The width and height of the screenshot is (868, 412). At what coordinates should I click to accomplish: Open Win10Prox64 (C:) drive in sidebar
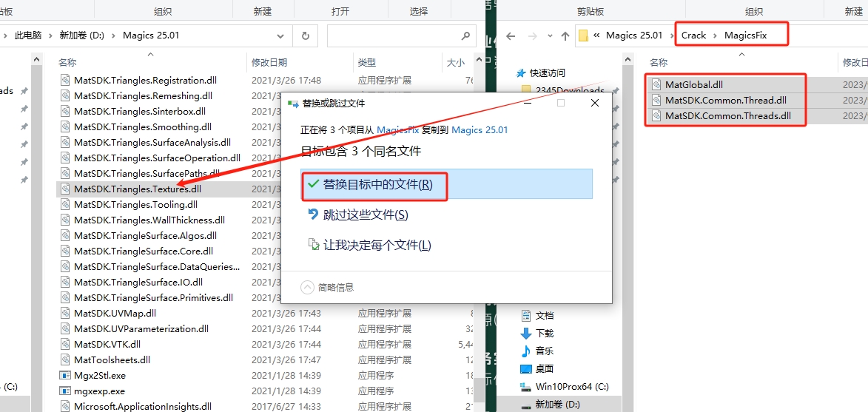pos(571,386)
